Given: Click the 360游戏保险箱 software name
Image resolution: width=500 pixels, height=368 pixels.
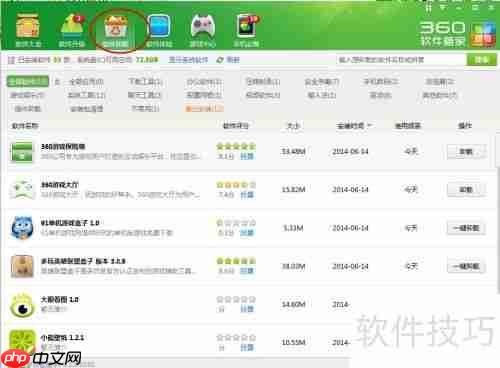Looking at the screenshot, I should [63, 146].
